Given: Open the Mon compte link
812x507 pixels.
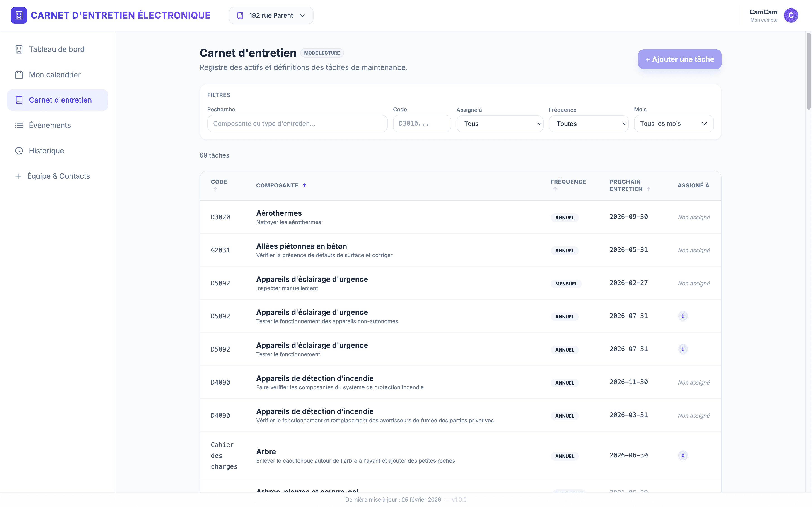Looking at the screenshot, I should pos(763,20).
